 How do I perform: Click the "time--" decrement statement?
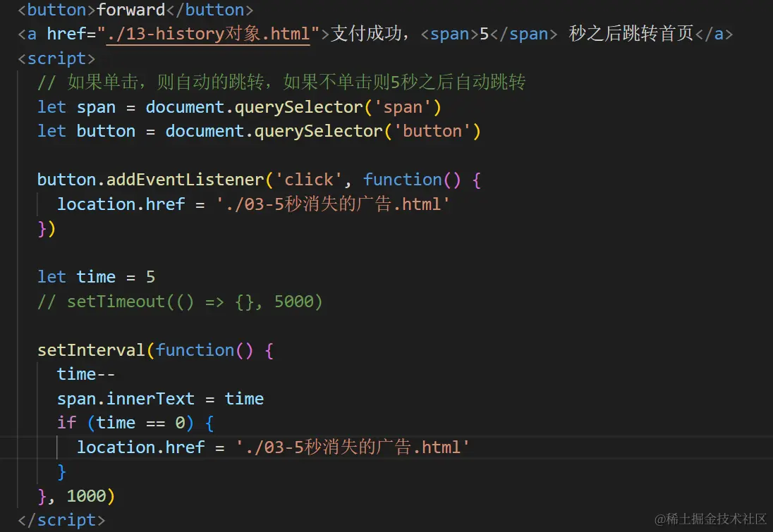click(x=86, y=374)
